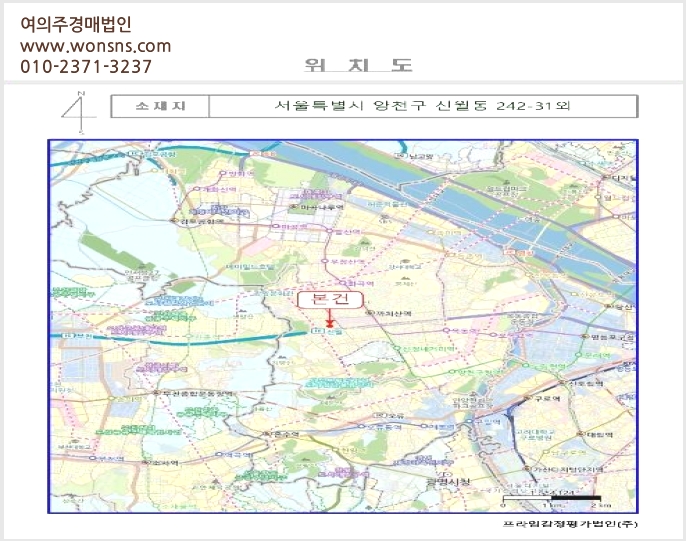Image resolution: width=686 pixels, height=541 pixels.
Task: Click the 오류 IC icon
Action: (381, 415)
